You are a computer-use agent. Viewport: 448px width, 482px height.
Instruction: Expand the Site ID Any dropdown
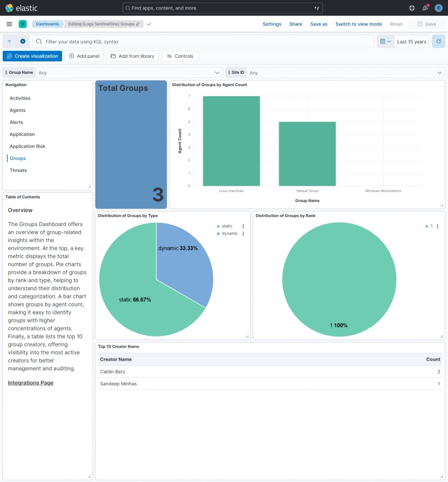click(x=440, y=72)
